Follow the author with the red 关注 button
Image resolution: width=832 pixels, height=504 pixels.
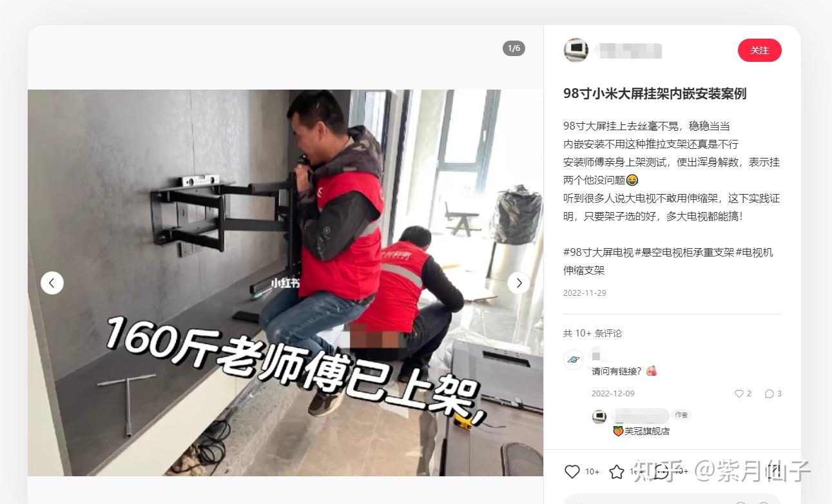pos(760,50)
